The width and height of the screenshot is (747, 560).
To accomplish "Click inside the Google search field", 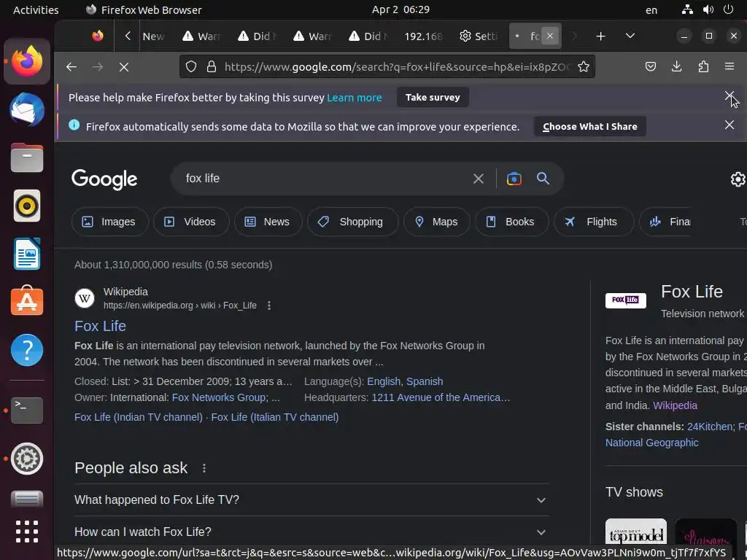I will 324,179.
